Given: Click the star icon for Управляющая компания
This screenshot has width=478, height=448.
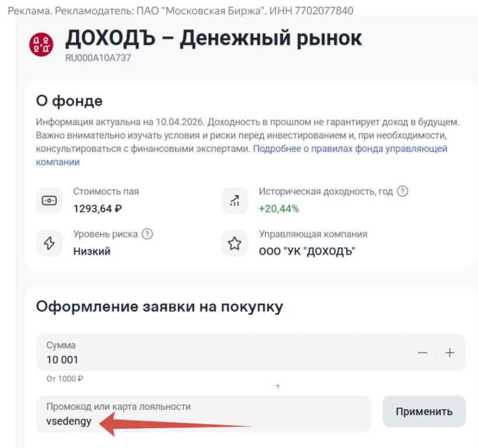Looking at the screenshot, I should pos(235,243).
